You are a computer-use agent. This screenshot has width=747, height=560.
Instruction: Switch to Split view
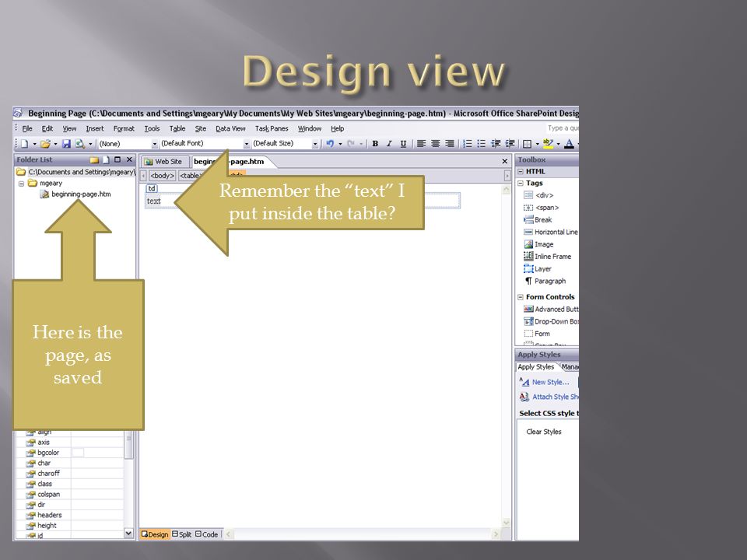pyautogui.click(x=181, y=534)
